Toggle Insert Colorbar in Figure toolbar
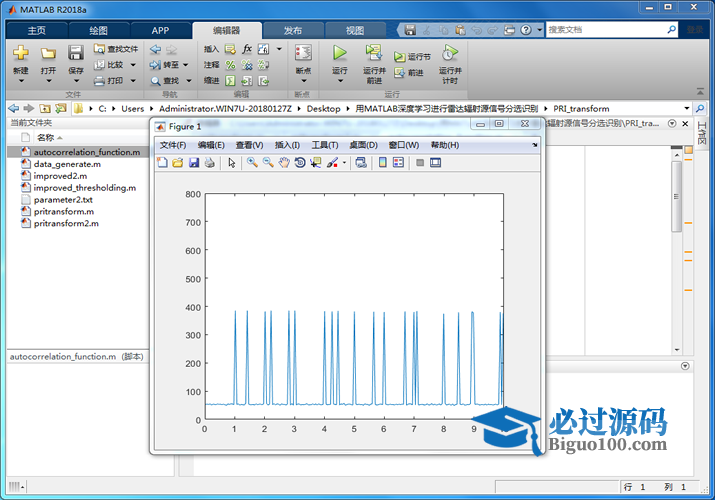Screen dimensions: 715x500 [x=382, y=162]
